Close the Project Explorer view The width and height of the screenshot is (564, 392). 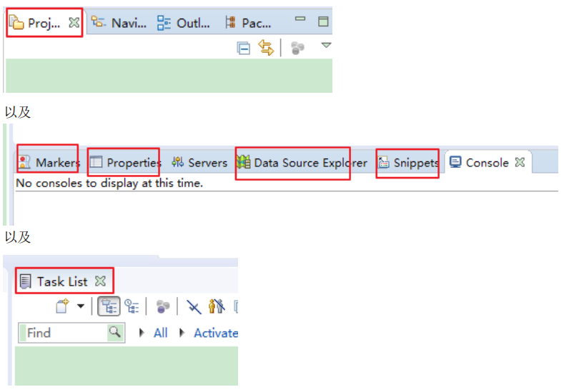[74, 23]
